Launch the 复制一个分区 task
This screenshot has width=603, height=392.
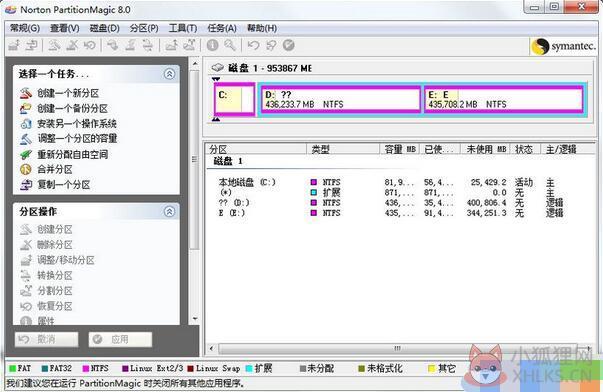[55, 185]
